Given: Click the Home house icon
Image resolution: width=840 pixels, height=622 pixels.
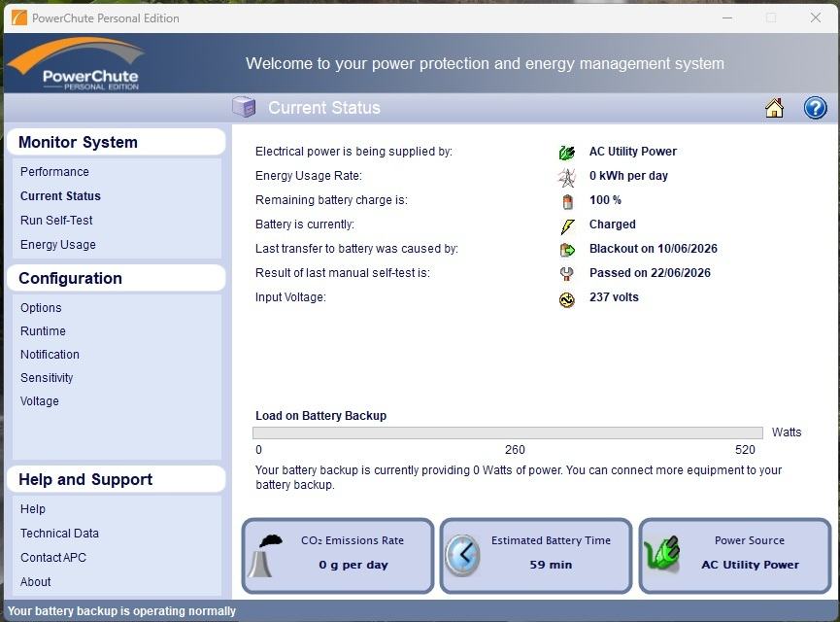Looking at the screenshot, I should pyautogui.click(x=774, y=108).
